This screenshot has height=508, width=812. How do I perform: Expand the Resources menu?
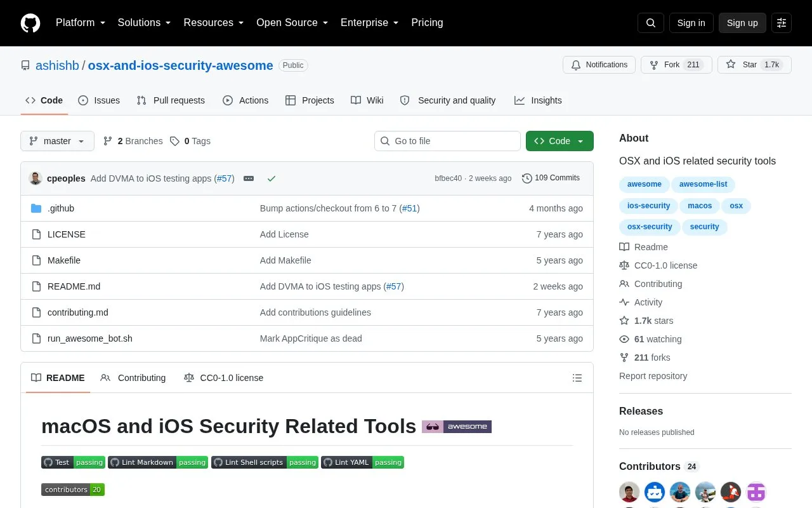214,23
